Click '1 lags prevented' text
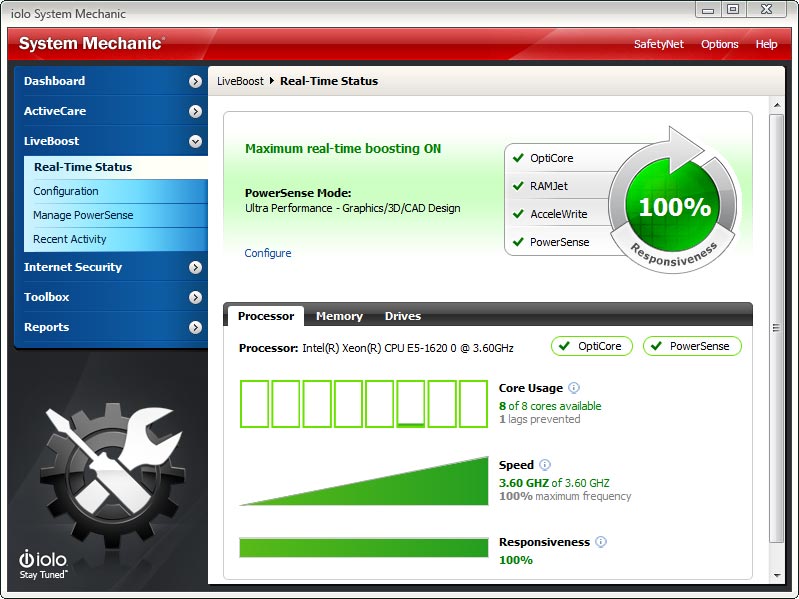The width and height of the screenshot is (799, 599). pyautogui.click(x=540, y=419)
